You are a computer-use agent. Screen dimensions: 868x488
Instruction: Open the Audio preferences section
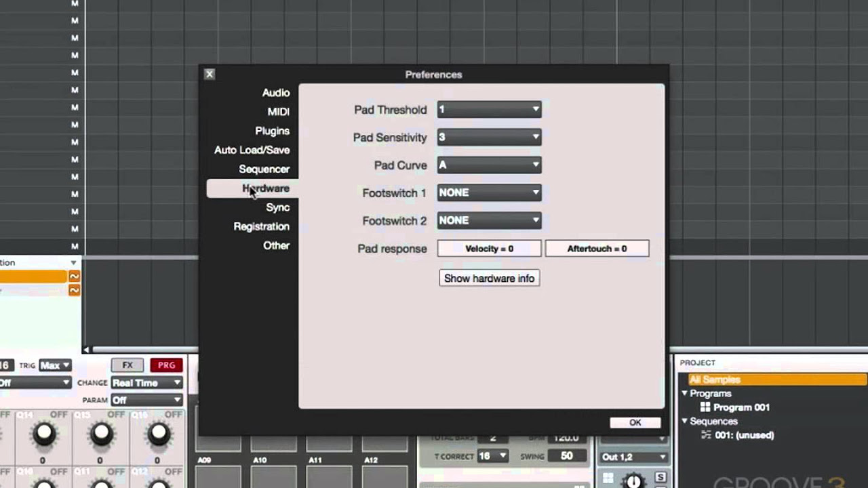276,92
